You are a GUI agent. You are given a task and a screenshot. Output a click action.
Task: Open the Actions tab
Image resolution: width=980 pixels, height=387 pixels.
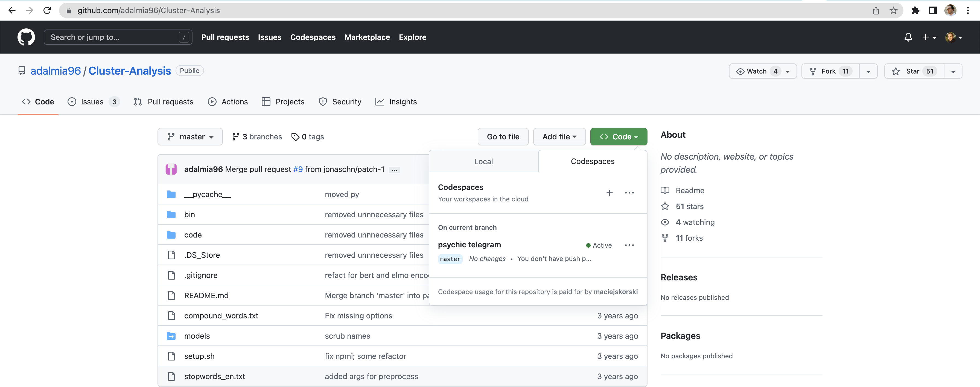coord(228,101)
